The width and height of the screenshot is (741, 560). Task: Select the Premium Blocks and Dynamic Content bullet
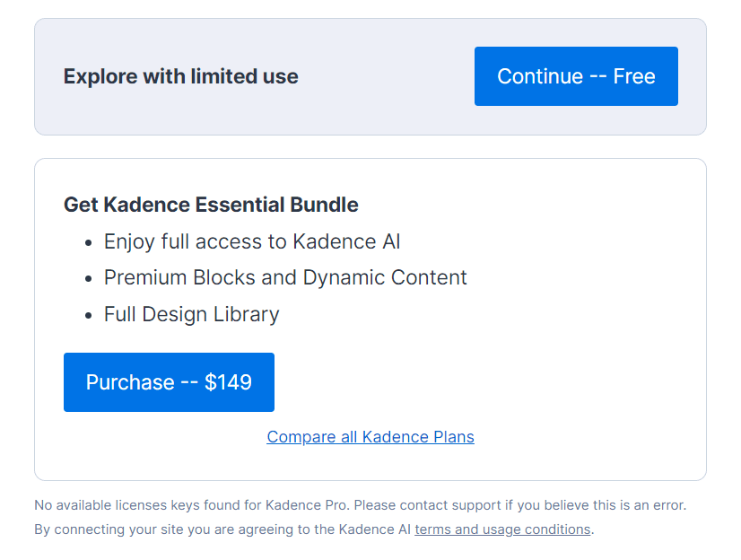285,277
